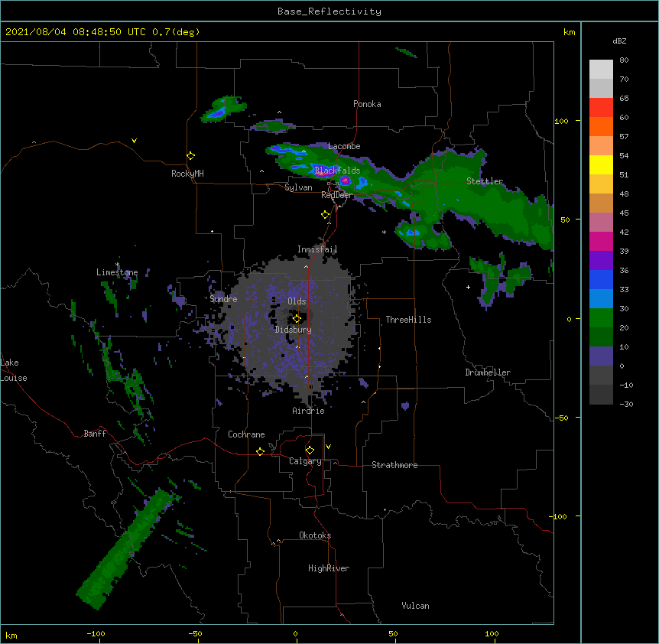Viewport: 659px width, 644px height.
Task: Pick the dark gray -30 to -10 dBZ swatch
Action: point(601,395)
